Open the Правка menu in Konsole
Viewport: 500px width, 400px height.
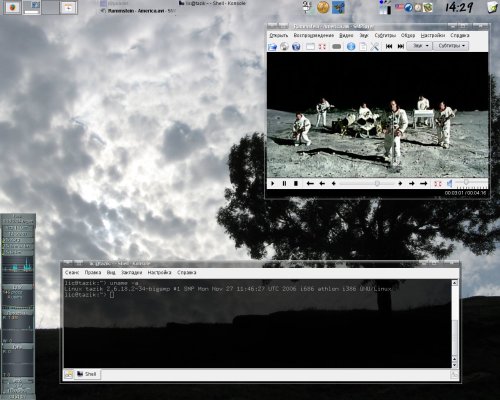93,272
